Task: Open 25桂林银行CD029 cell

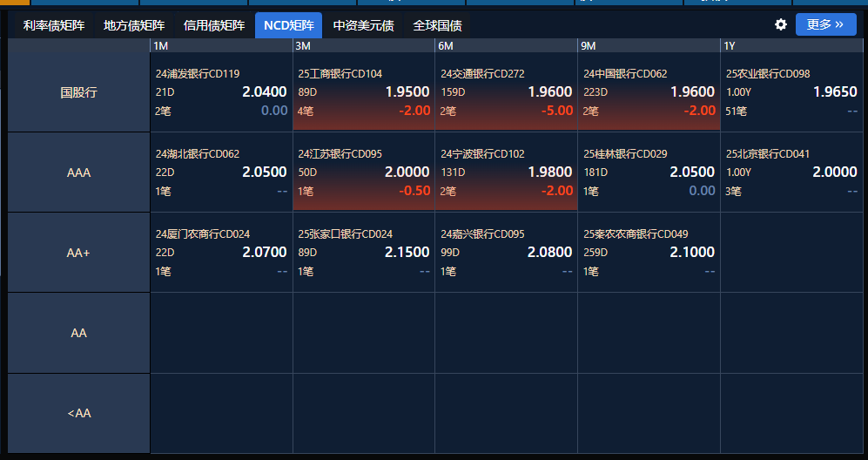Action: pos(649,172)
